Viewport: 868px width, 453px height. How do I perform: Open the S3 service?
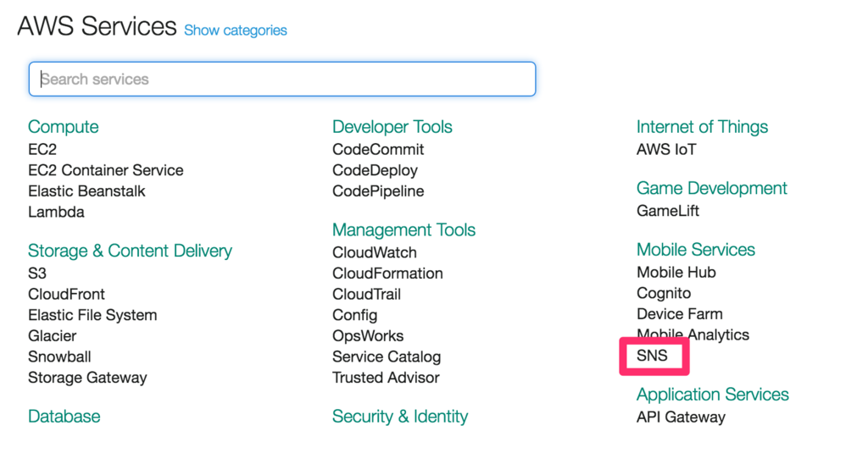click(x=37, y=273)
